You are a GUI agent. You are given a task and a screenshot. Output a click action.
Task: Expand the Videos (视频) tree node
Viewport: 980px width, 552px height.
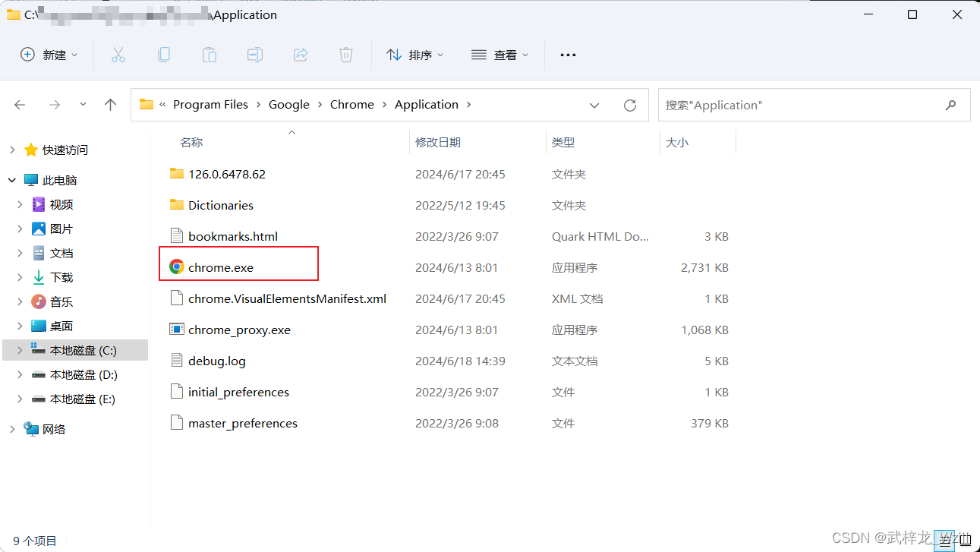click(x=20, y=204)
